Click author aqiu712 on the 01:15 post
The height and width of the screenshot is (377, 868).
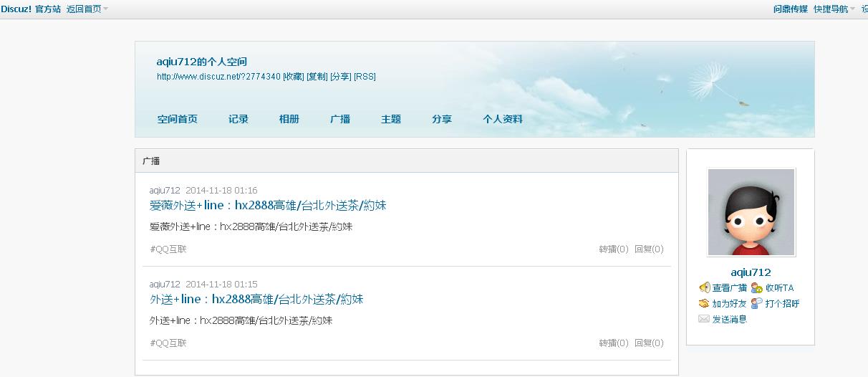pos(165,285)
